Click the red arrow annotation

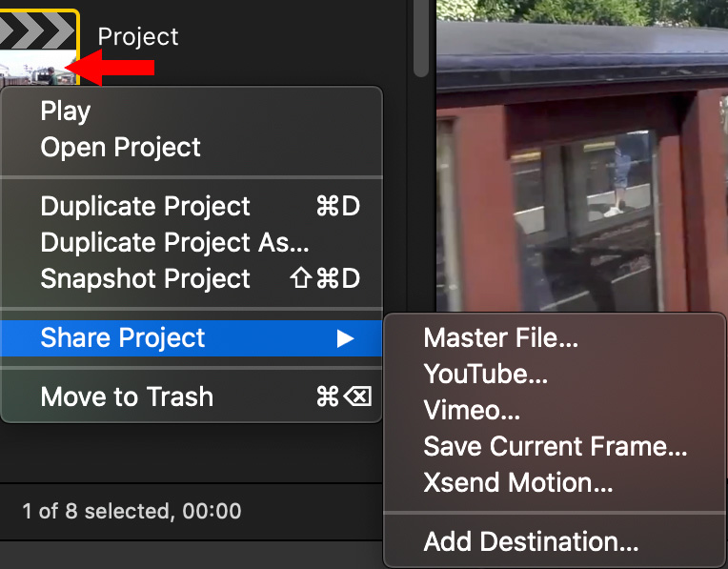[110, 68]
